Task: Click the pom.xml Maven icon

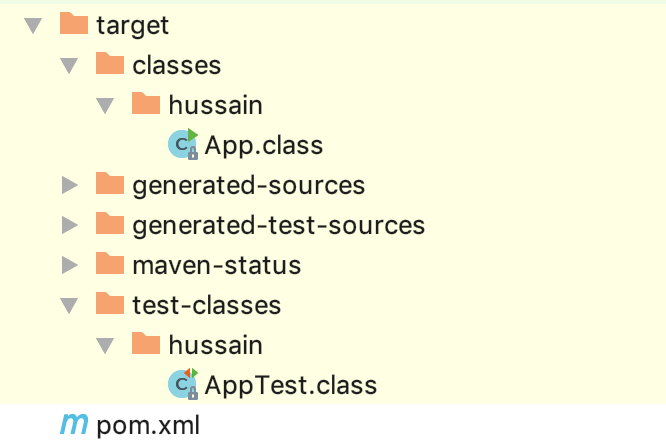Action: click(x=73, y=425)
